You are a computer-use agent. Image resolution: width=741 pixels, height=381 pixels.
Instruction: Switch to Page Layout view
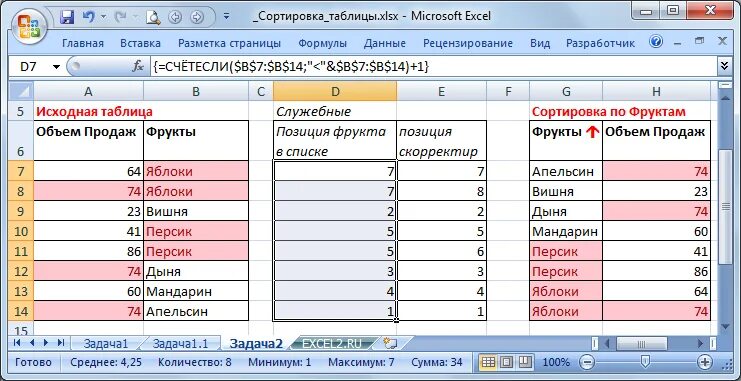pyautogui.click(x=507, y=363)
